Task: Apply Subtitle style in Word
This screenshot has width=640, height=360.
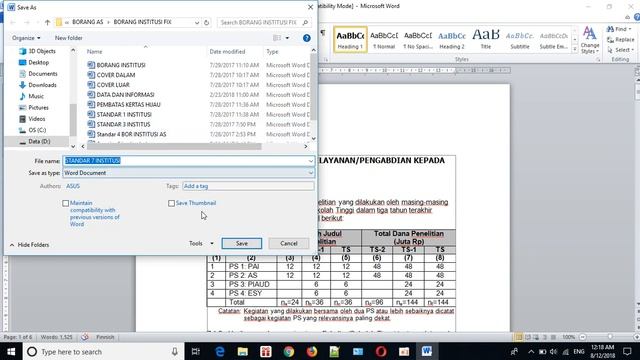Action: coord(520,40)
